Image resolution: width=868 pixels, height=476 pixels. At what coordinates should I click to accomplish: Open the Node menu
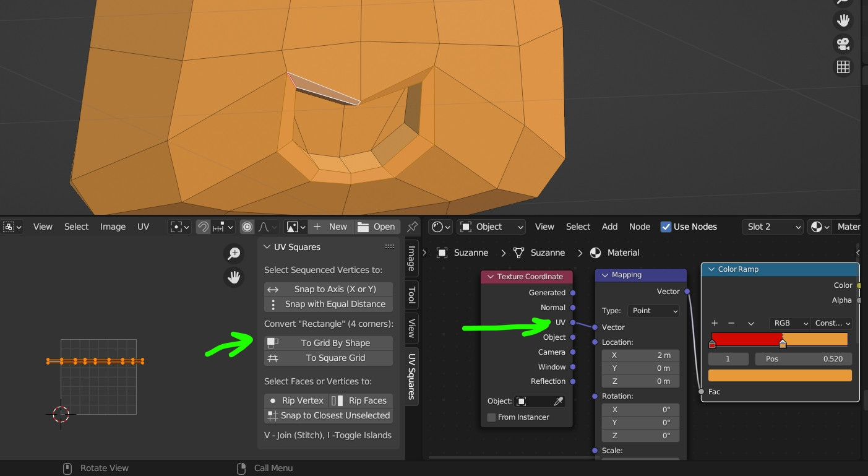[x=640, y=227]
